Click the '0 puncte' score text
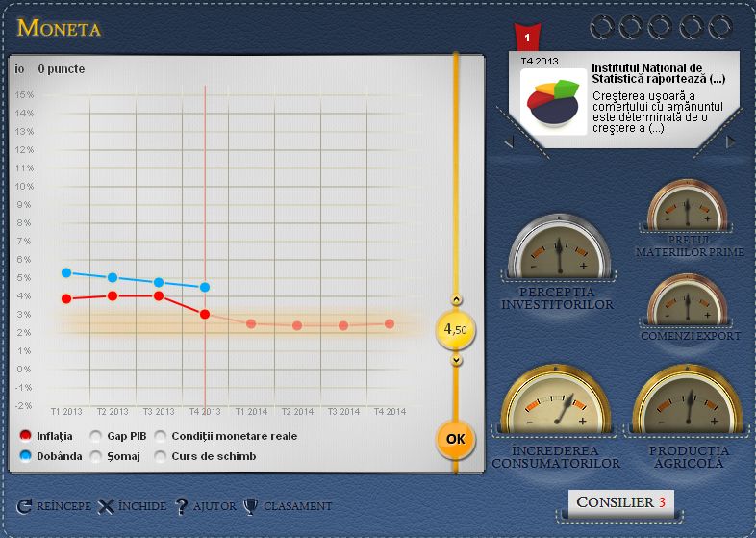 (62, 69)
